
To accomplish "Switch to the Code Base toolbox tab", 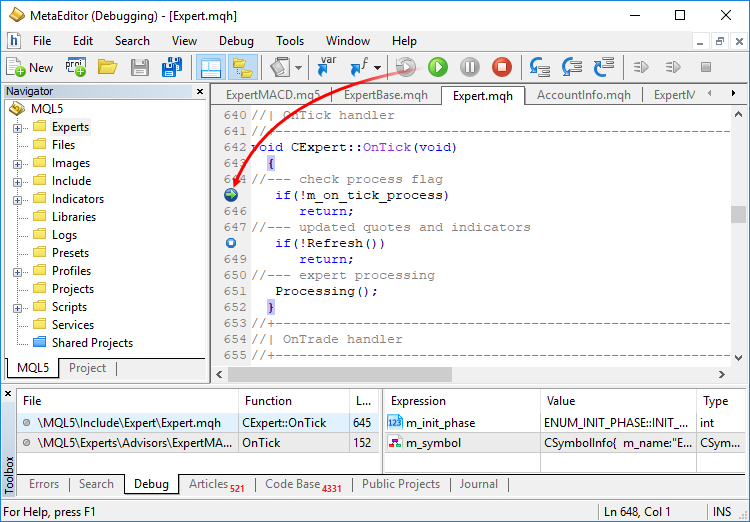I will tap(303, 485).
